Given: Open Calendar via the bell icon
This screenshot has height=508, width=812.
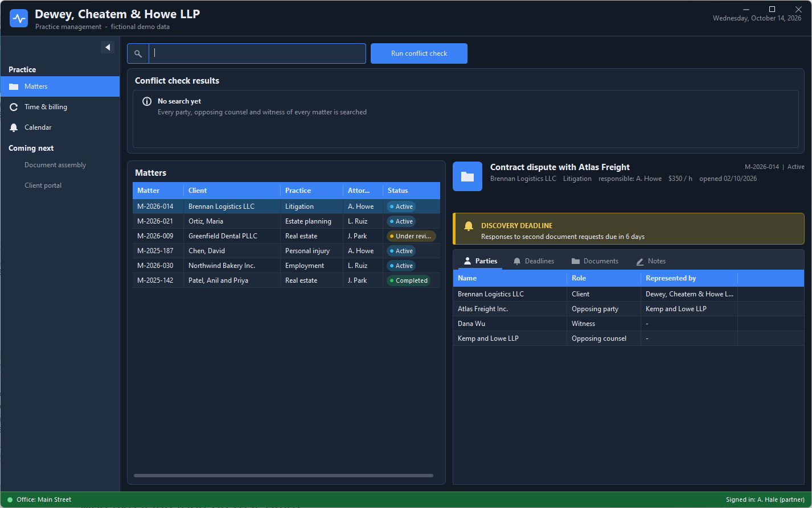Looking at the screenshot, I should tap(14, 127).
